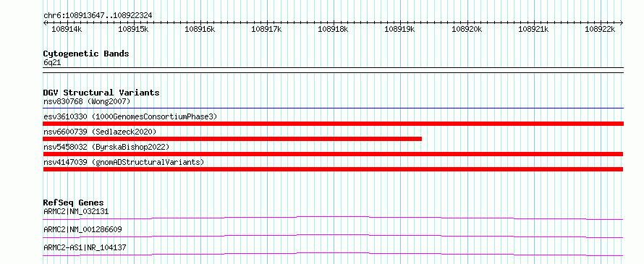
Task: Click the black cytogenetic band 6q21 bar
Action: (x=334, y=70)
